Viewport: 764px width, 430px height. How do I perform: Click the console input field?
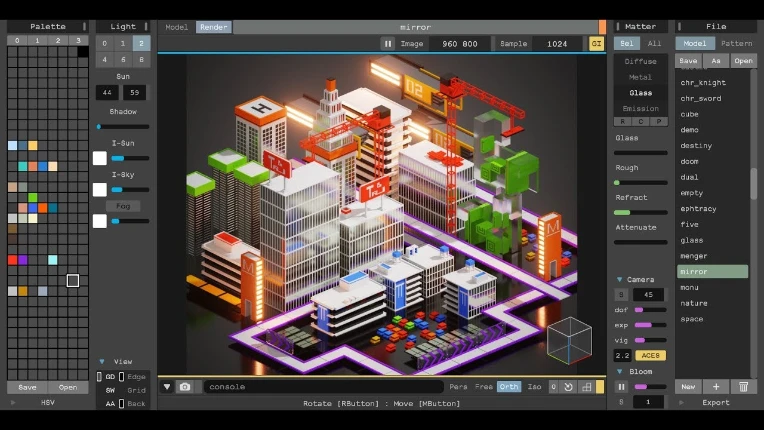click(324, 387)
